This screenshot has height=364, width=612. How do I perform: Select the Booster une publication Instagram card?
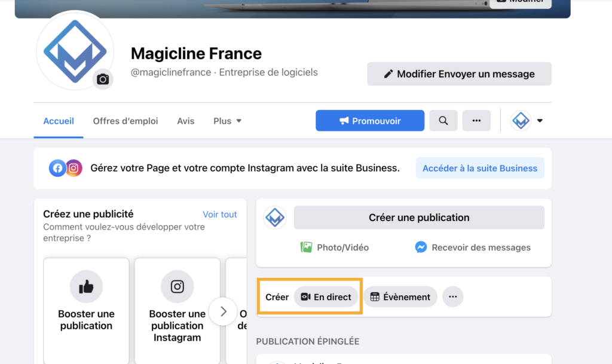click(177, 311)
